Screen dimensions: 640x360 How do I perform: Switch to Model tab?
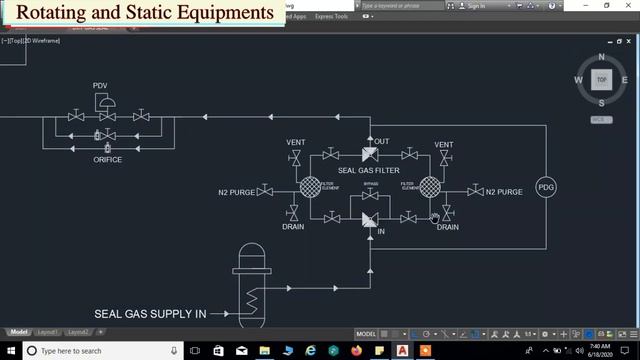click(18, 332)
